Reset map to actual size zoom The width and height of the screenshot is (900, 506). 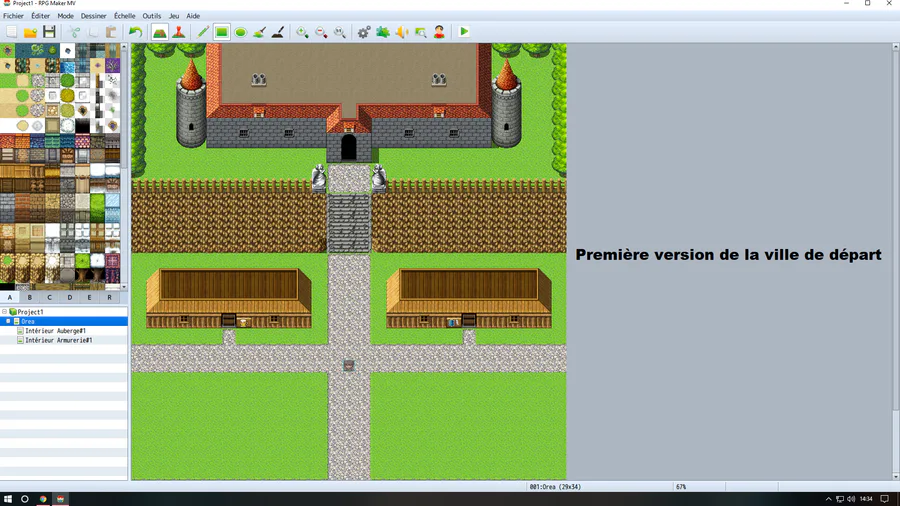pos(340,32)
